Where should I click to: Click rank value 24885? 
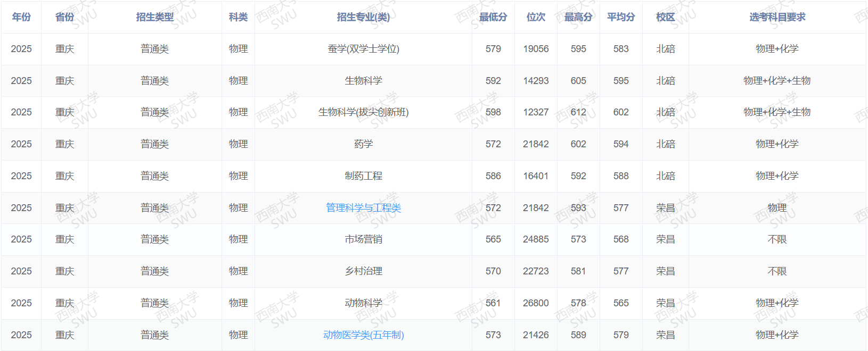click(536, 239)
